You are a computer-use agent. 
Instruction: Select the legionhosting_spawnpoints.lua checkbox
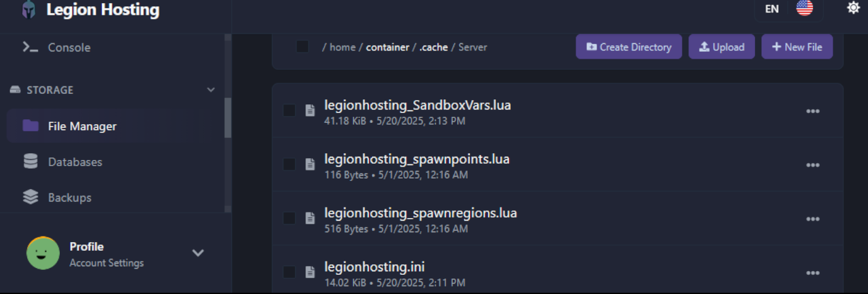(289, 164)
